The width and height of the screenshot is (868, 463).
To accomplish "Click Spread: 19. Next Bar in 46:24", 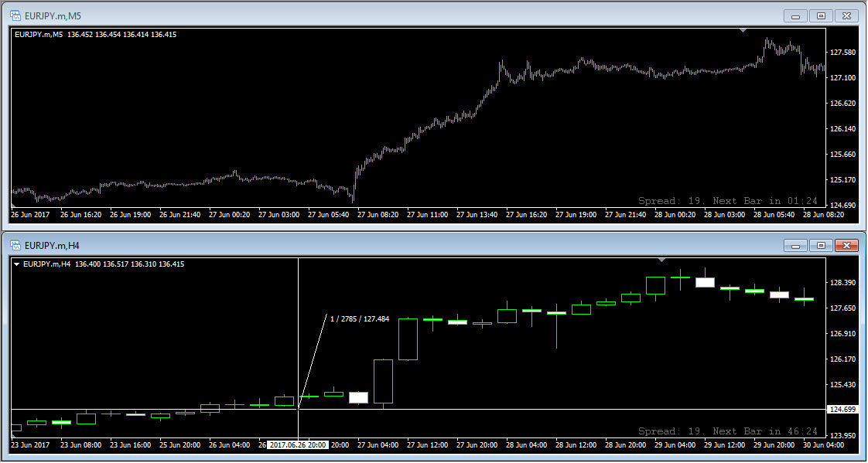I will [x=728, y=431].
